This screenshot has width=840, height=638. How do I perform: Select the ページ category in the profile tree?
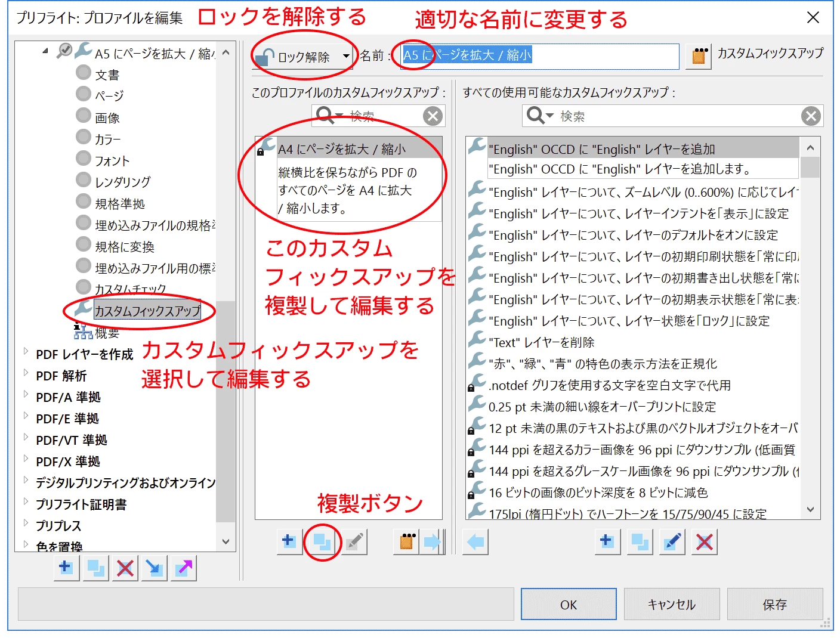tap(109, 96)
